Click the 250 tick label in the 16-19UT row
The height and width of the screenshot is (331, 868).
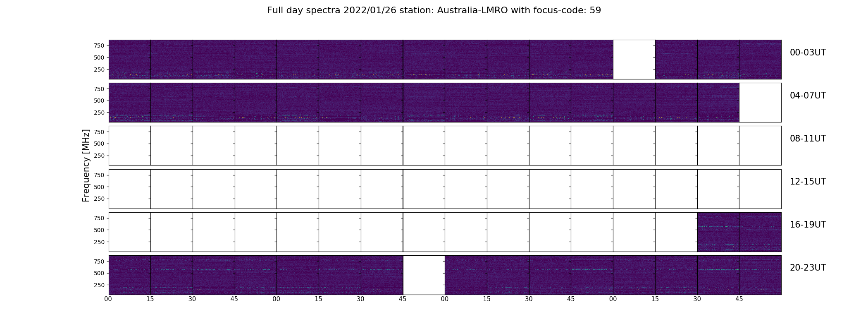pyautogui.click(x=99, y=242)
